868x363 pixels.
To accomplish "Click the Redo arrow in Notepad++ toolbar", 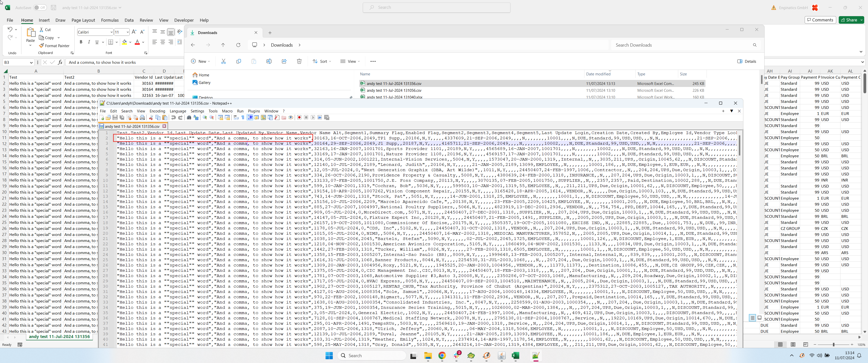I will pyautogui.click(x=180, y=117).
